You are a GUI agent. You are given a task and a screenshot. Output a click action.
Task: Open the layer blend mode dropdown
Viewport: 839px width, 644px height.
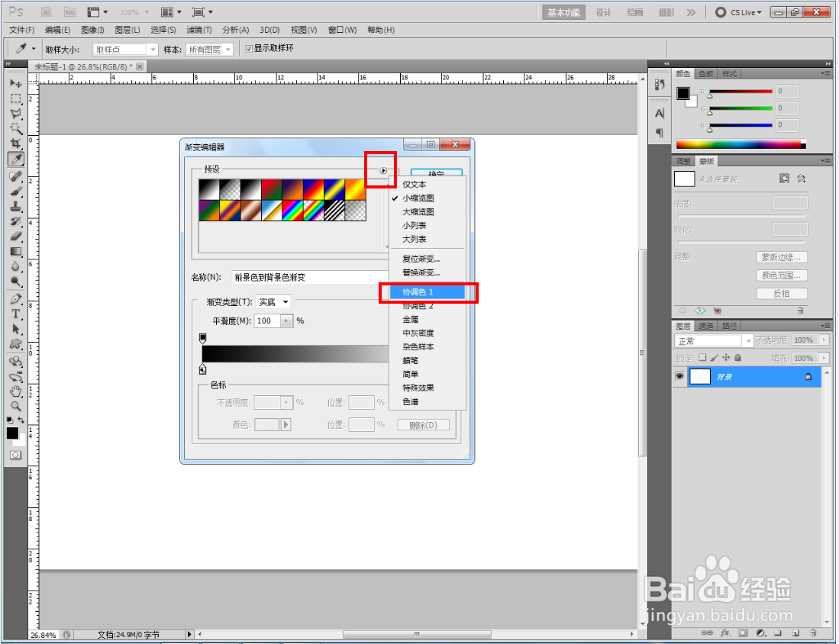(x=714, y=341)
